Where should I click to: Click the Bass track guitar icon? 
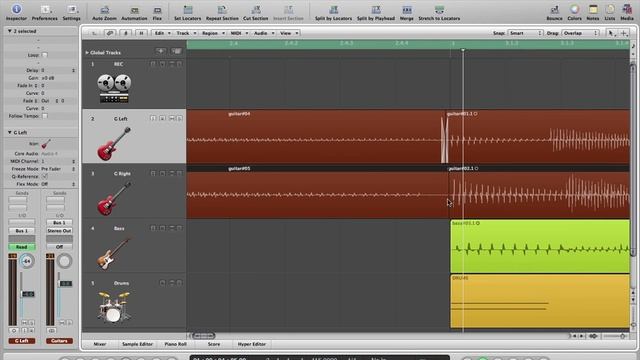point(114,253)
